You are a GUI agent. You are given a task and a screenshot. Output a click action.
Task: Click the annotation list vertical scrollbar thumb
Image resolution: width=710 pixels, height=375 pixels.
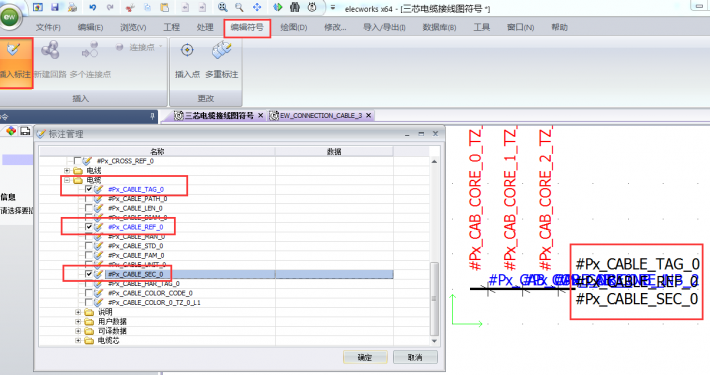click(x=434, y=298)
